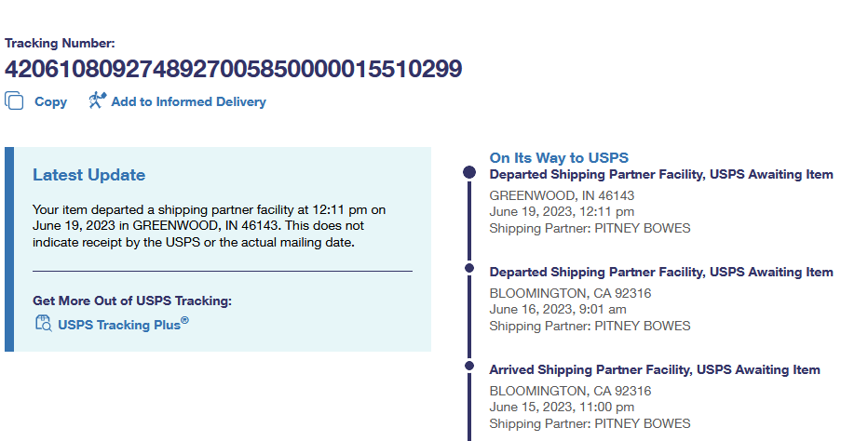
Task: Open the USPS Tracking Plus link
Action: tap(123, 325)
